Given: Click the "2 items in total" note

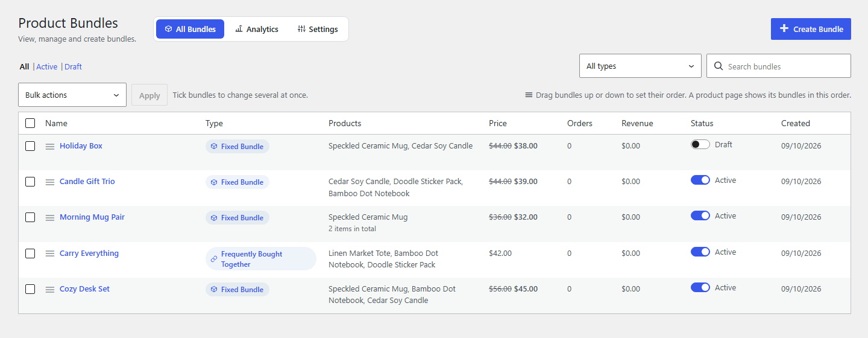Looking at the screenshot, I should 353,229.
